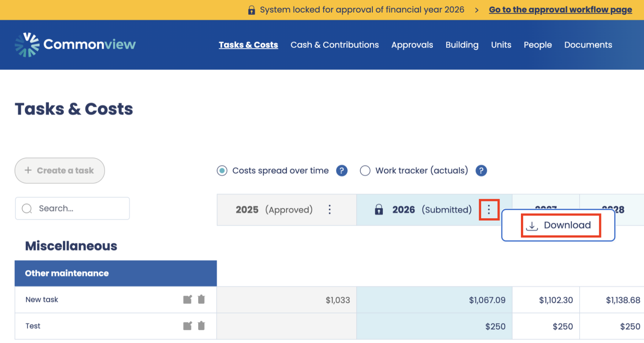Click the trash icon for New task

[x=201, y=299]
